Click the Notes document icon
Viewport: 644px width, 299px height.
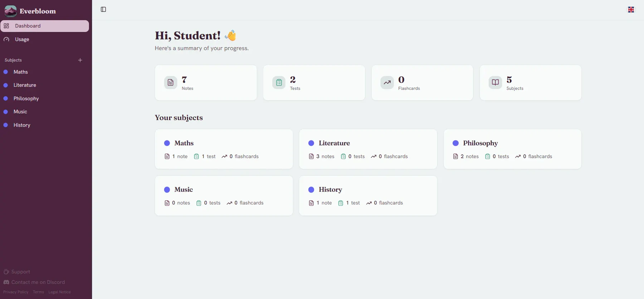tap(171, 83)
